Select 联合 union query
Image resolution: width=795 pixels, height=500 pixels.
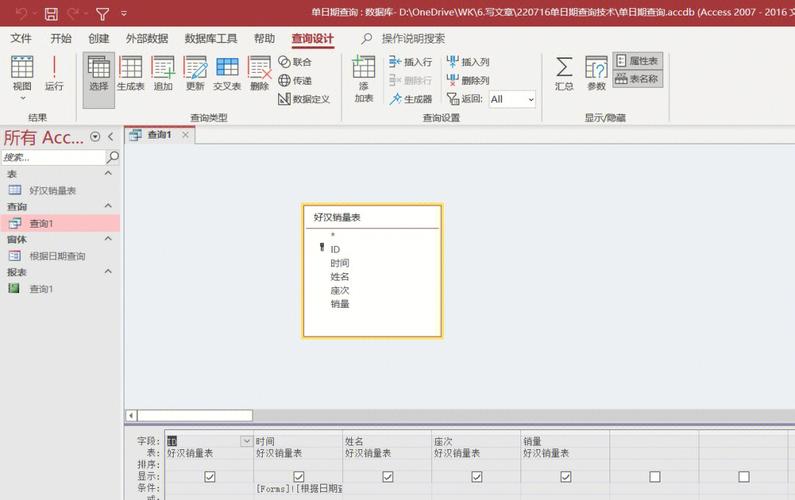(295, 62)
